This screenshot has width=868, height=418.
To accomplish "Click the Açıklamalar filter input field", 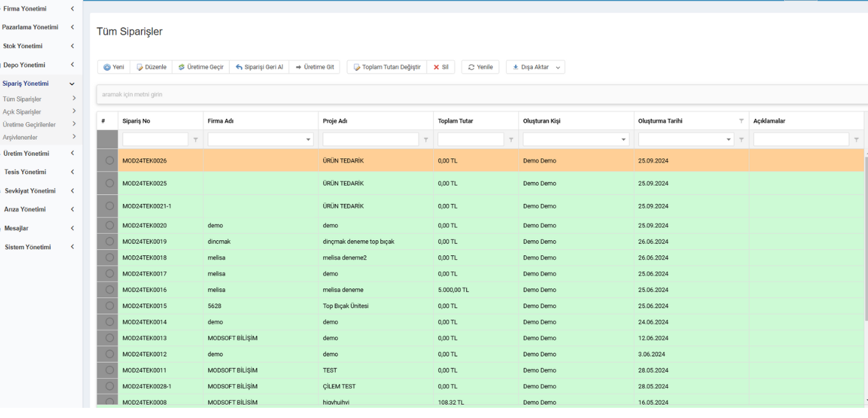I will click(801, 139).
